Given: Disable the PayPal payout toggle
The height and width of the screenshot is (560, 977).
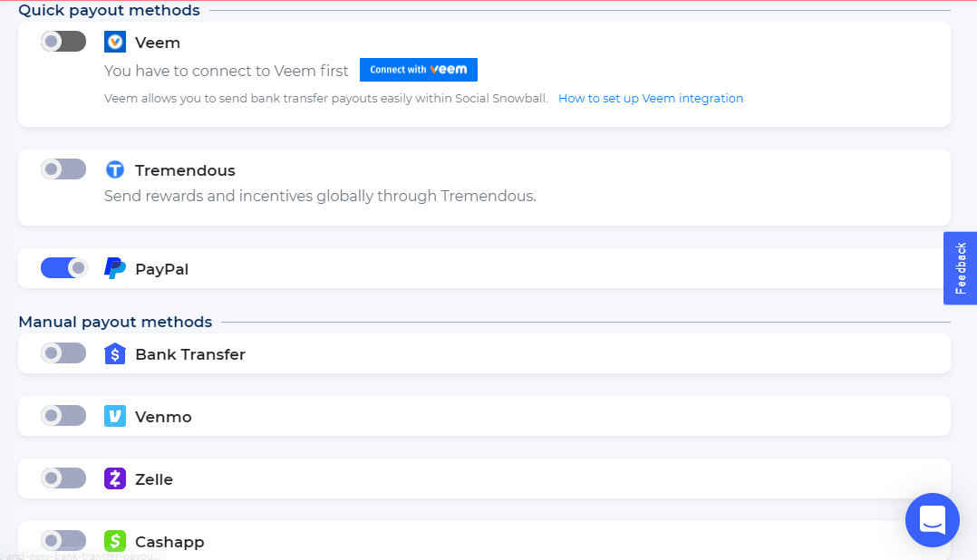Looking at the screenshot, I should pyautogui.click(x=63, y=268).
